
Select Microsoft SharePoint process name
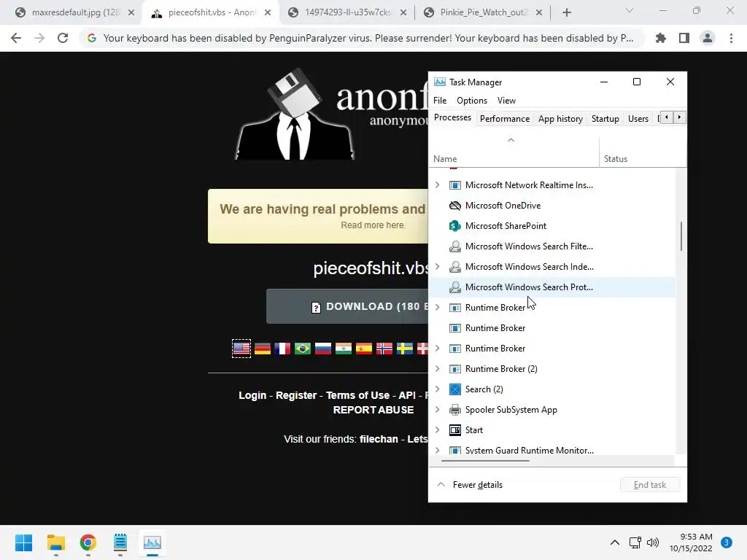pyautogui.click(x=506, y=226)
